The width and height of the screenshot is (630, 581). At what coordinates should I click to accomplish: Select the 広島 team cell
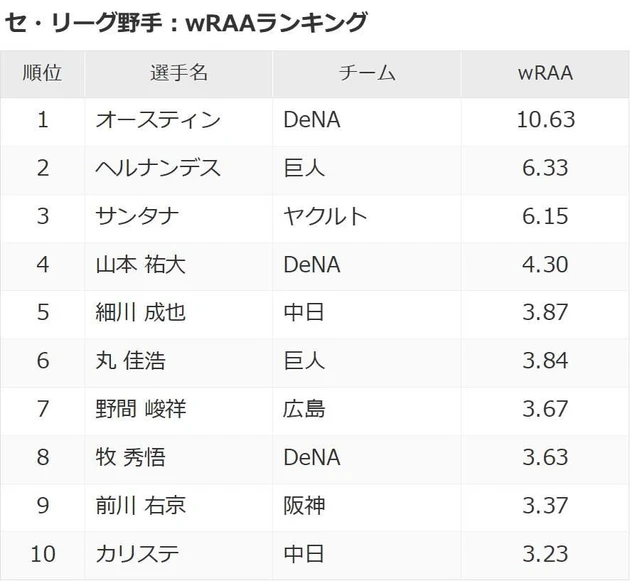click(304, 408)
